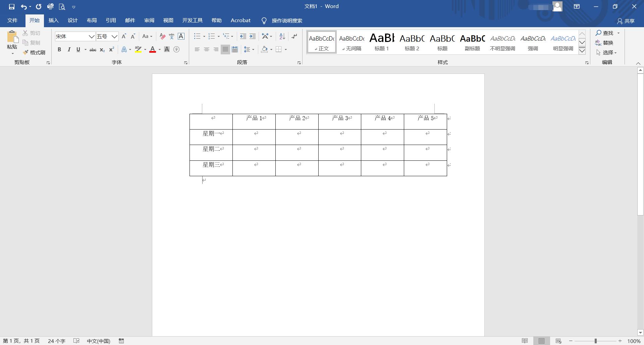Click the 100% zoom level indicator
Image resolution: width=644 pixels, height=345 pixels.
click(634, 341)
